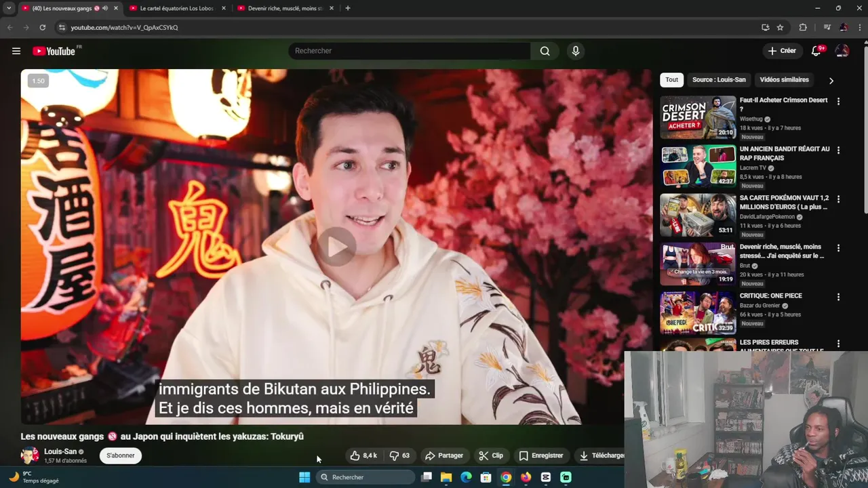Open the install/cast icon in address bar
Image resolution: width=868 pixels, height=488 pixels.
765,27
